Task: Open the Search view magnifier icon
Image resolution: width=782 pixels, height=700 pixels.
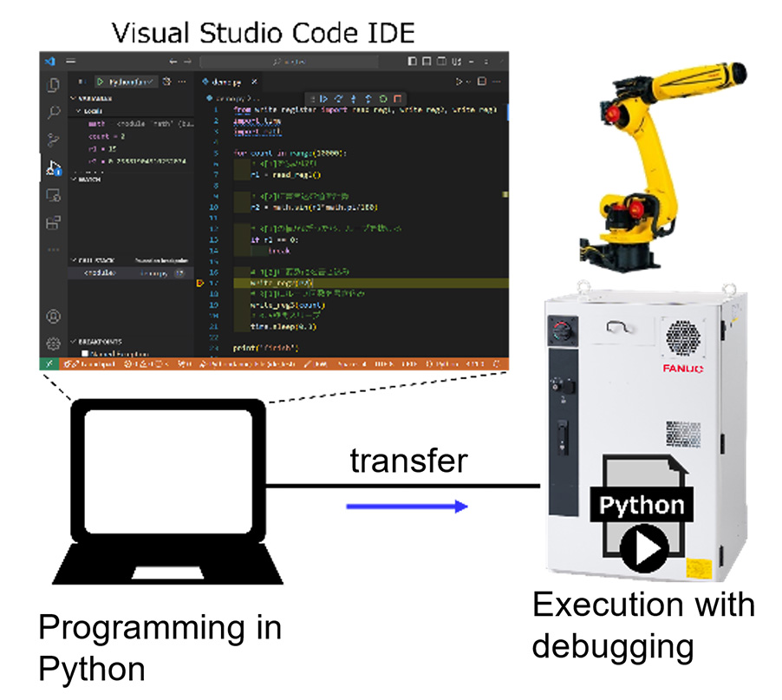Action: point(54,112)
